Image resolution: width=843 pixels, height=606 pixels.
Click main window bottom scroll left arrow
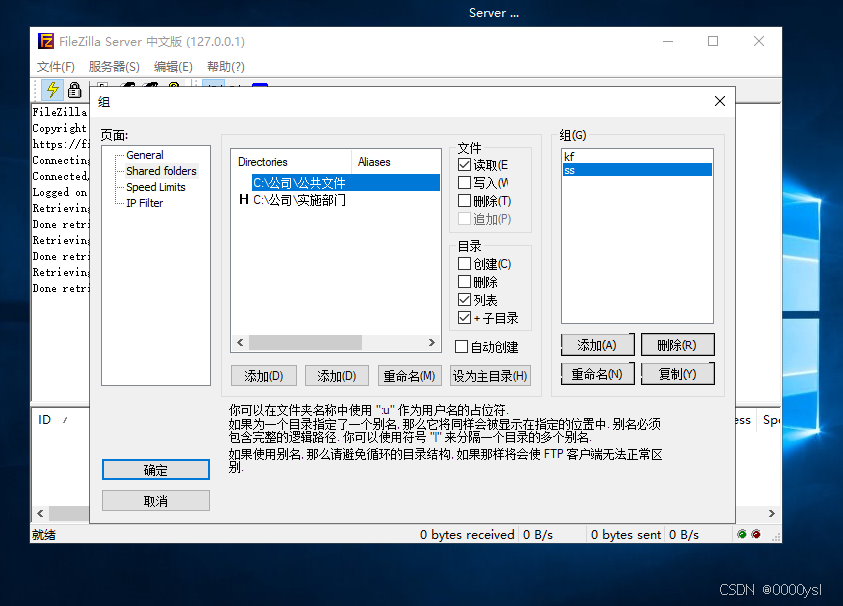[40, 514]
